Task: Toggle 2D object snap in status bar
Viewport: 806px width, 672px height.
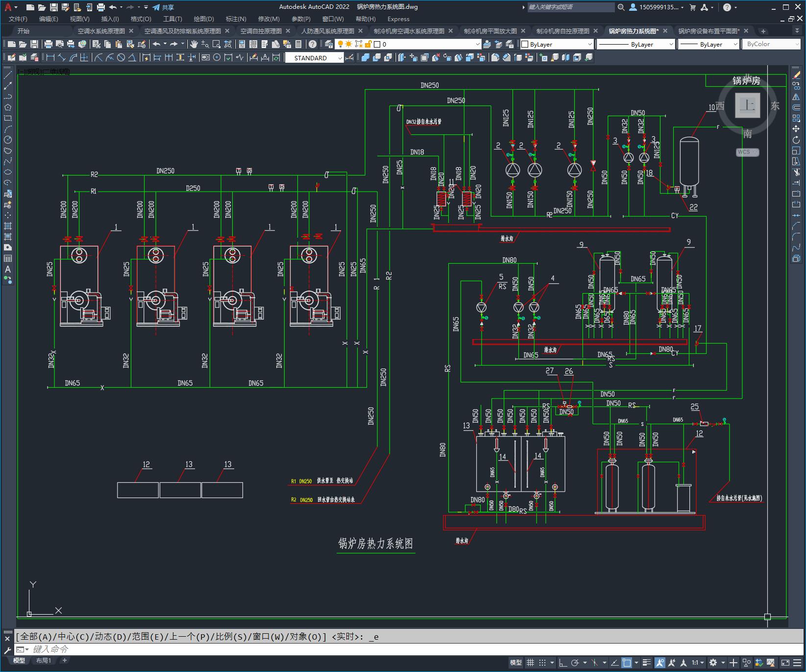Action: [x=627, y=663]
